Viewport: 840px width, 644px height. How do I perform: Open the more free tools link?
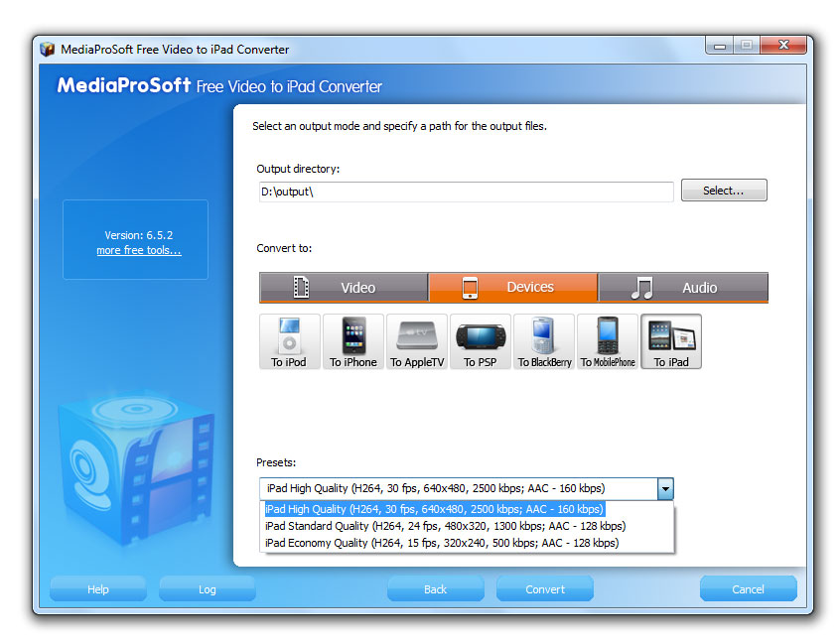[x=139, y=250]
